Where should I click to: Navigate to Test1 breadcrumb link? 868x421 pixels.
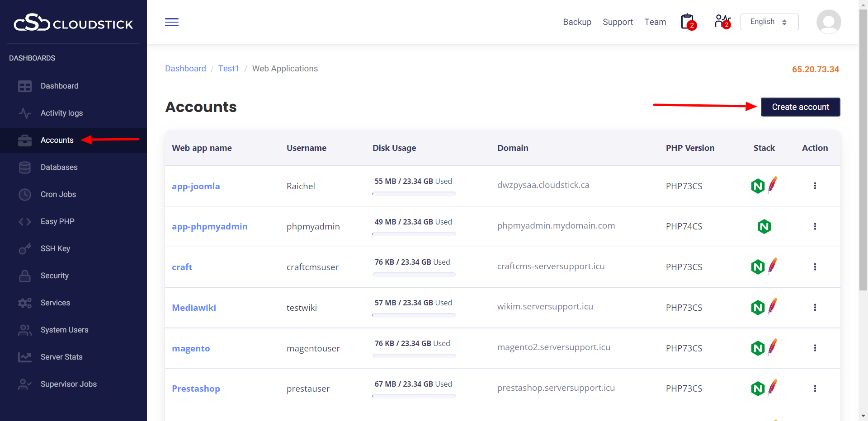click(x=228, y=69)
